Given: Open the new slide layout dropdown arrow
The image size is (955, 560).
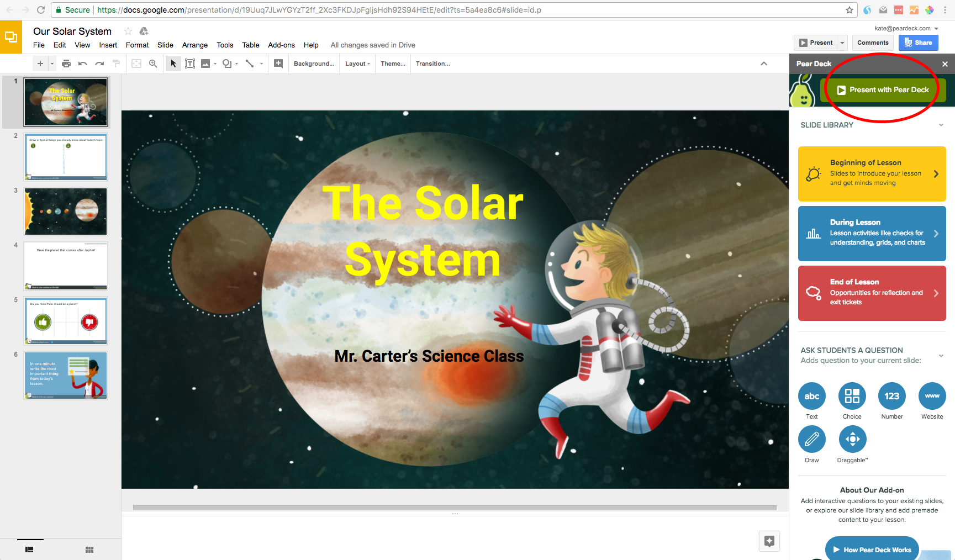Looking at the screenshot, I should pyautogui.click(x=52, y=64).
